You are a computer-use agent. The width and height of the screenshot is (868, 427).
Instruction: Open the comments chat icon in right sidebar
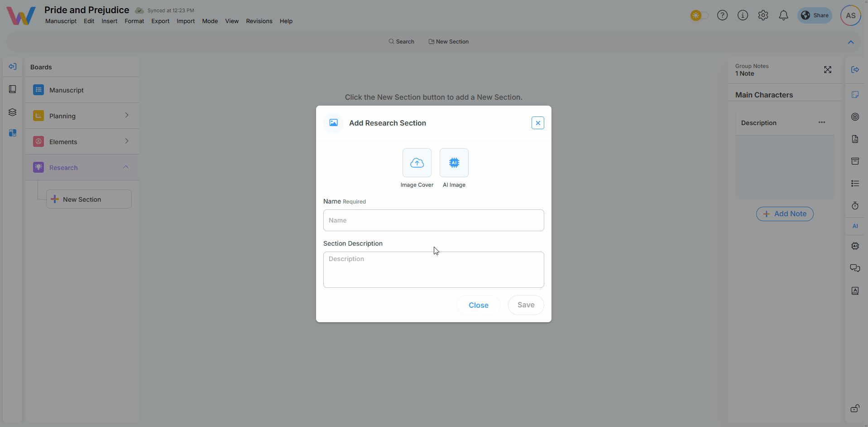pyautogui.click(x=855, y=268)
